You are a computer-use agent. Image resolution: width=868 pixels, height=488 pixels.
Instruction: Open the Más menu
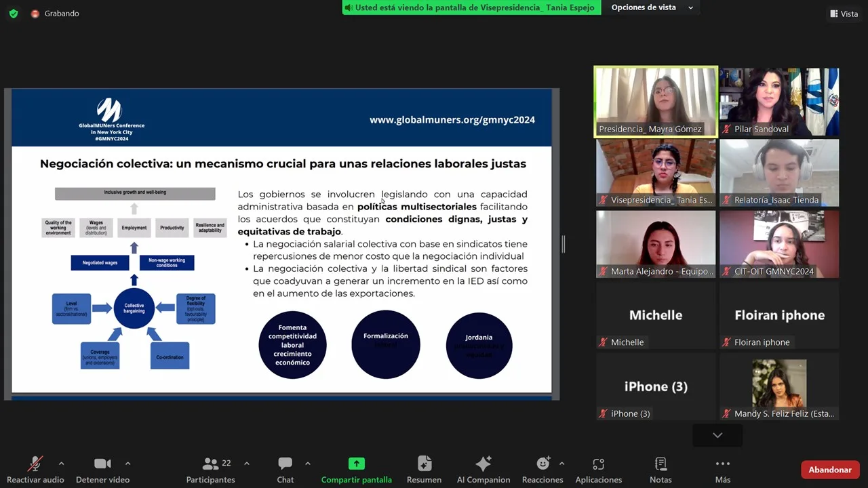722,470
